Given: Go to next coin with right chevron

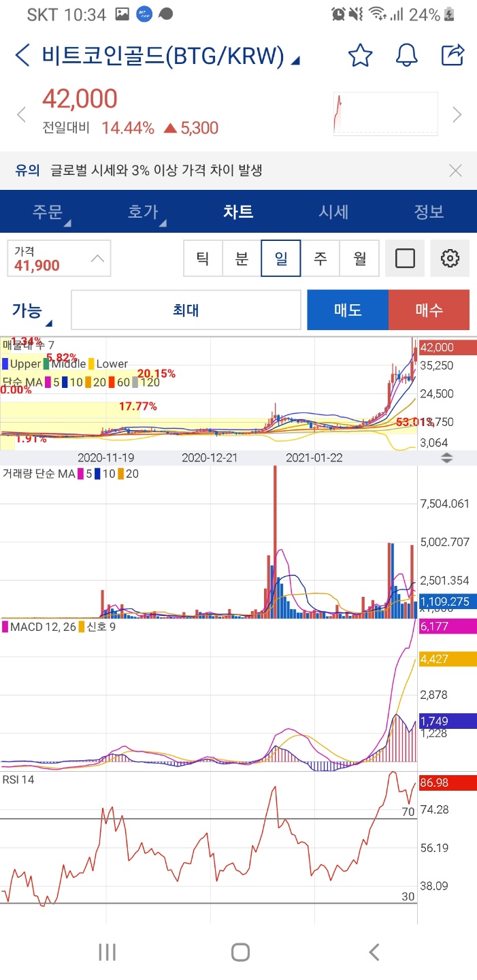Looking at the screenshot, I should [457, 114].
